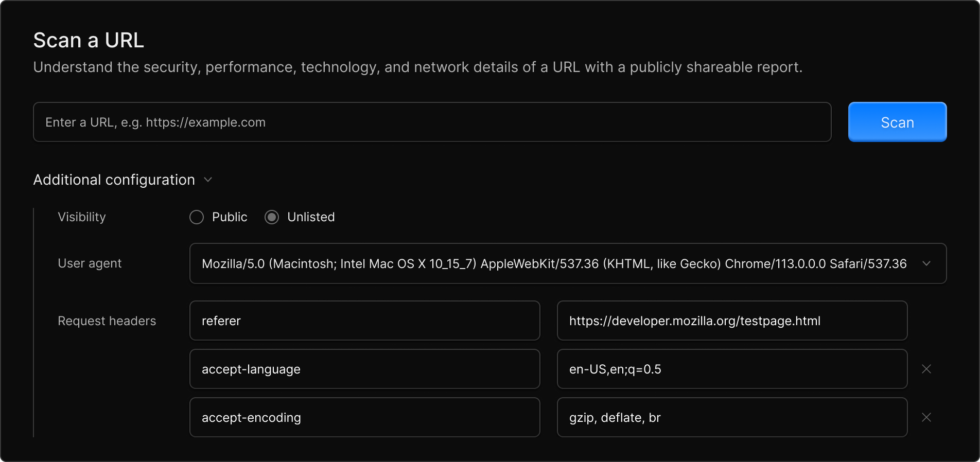The width and height of the screenshot is (980, 462).
Task: Click the en-US,en;q=0.5 value field
Action: pos(731,369)
